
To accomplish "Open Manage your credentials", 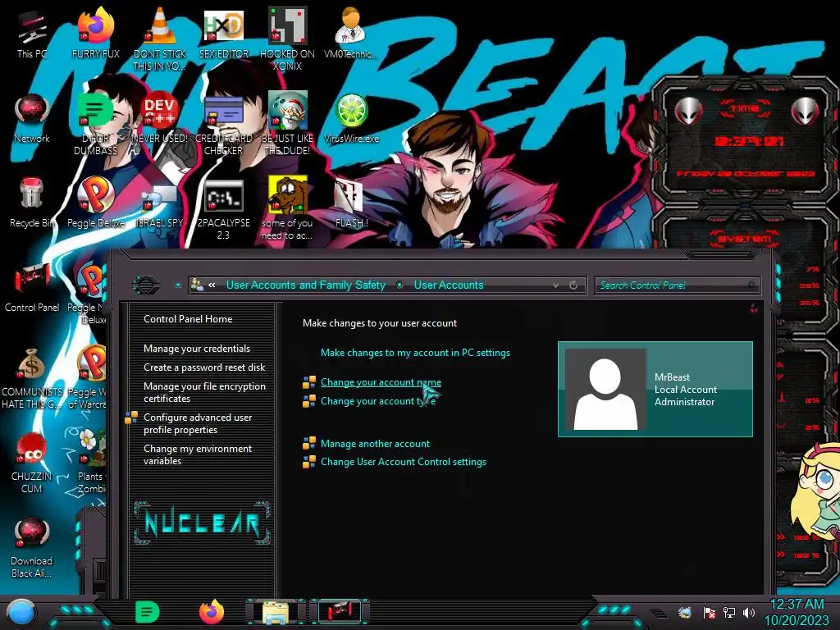I will pyautogui.click(x=197, y=348).
